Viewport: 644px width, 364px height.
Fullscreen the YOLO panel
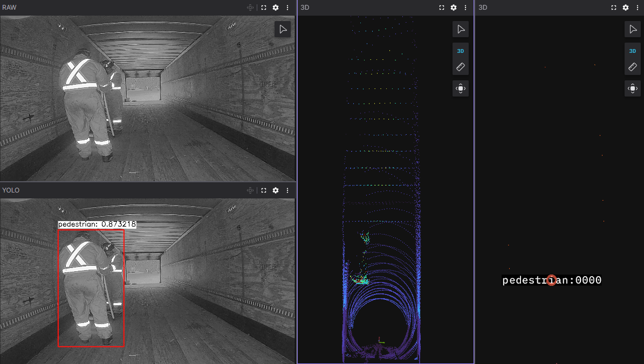[264, 190]
